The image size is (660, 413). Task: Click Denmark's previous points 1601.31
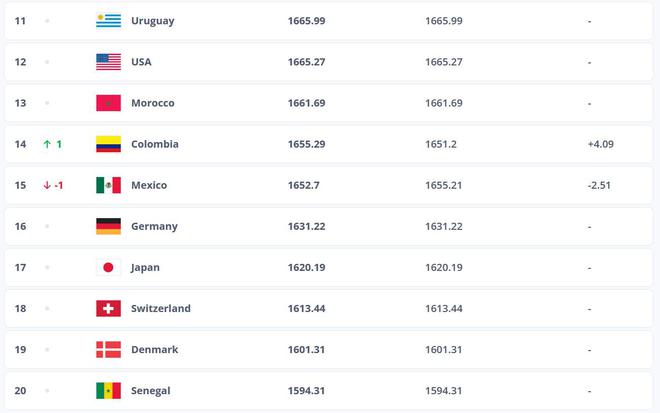coord(444,350)
